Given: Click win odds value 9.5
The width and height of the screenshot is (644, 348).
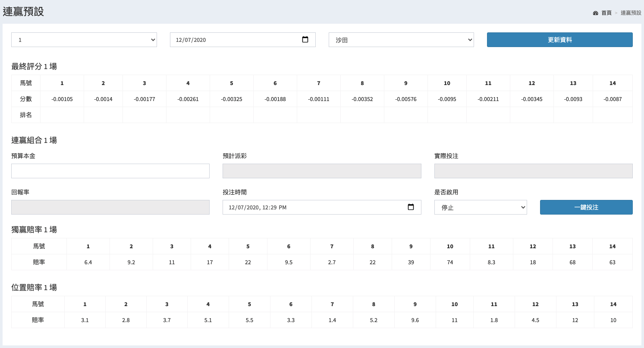Looking at the screenshot, I should 289,262.
